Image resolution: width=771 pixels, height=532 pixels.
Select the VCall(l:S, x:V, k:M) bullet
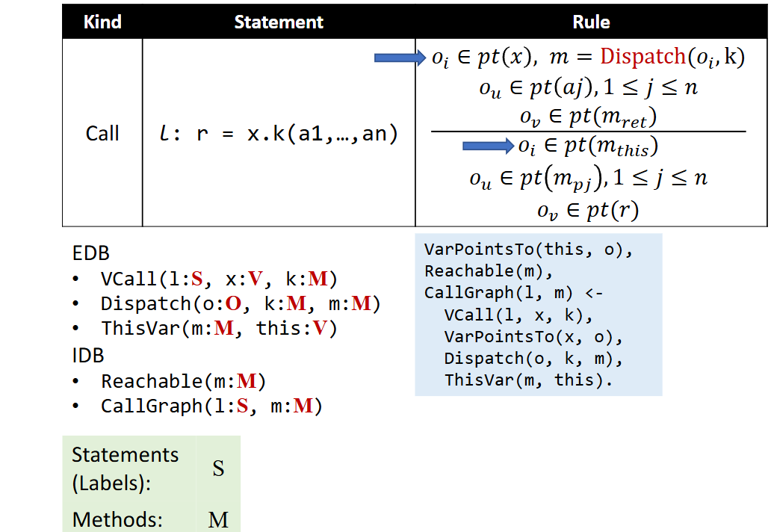pos(219,279)
